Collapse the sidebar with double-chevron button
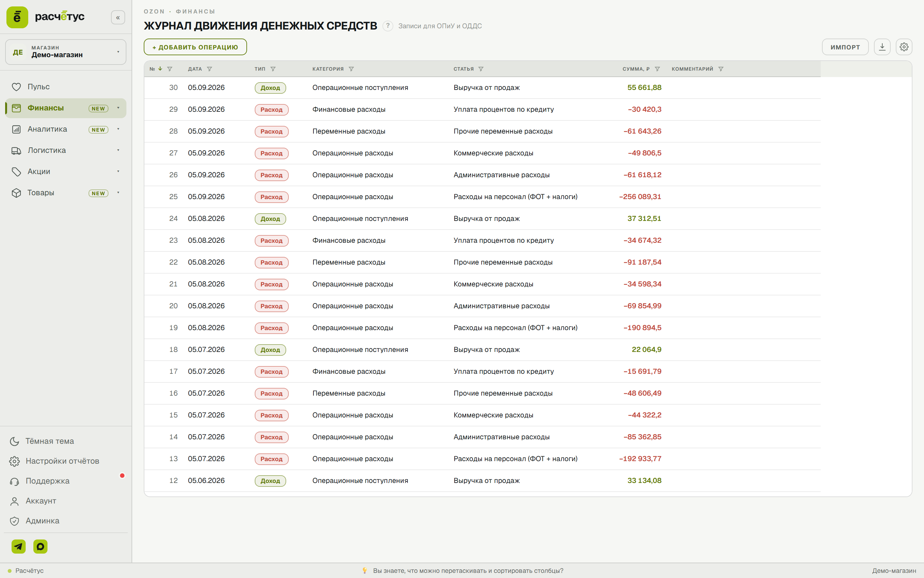 point(118,18)
